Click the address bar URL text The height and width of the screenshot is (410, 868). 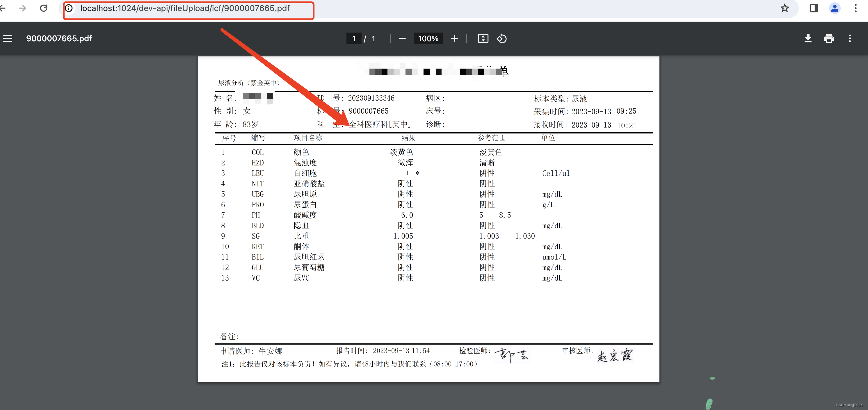click(185, 8)
